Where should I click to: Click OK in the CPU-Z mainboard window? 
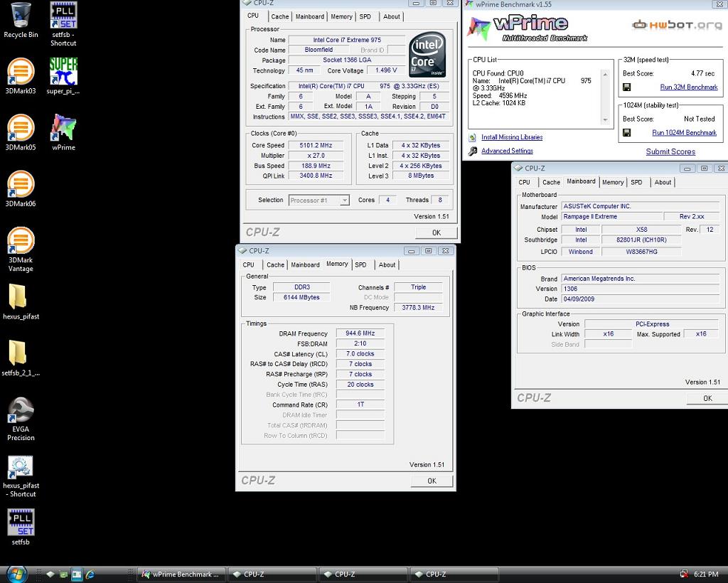coord(707,398)
